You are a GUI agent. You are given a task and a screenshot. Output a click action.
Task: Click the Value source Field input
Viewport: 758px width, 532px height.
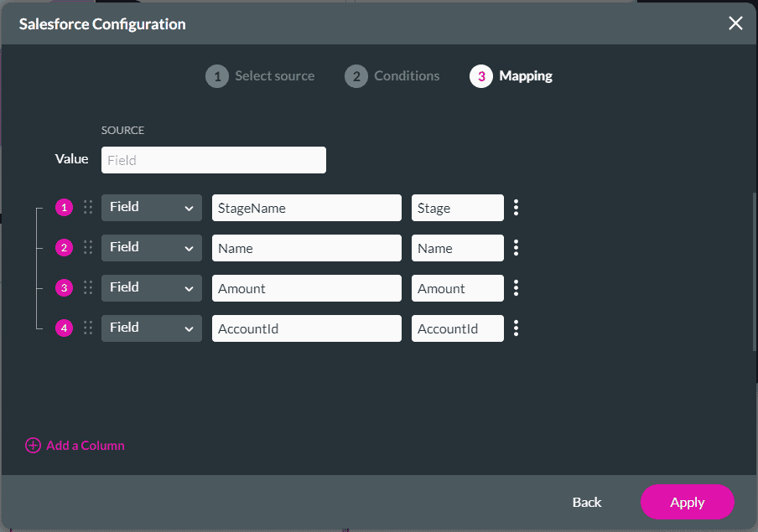click(213, 160)
